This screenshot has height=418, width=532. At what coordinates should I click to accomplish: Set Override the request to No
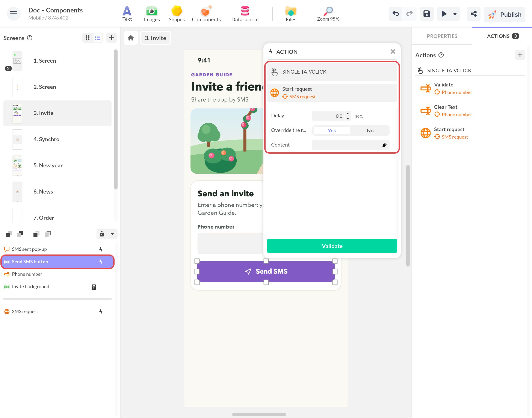370,130
